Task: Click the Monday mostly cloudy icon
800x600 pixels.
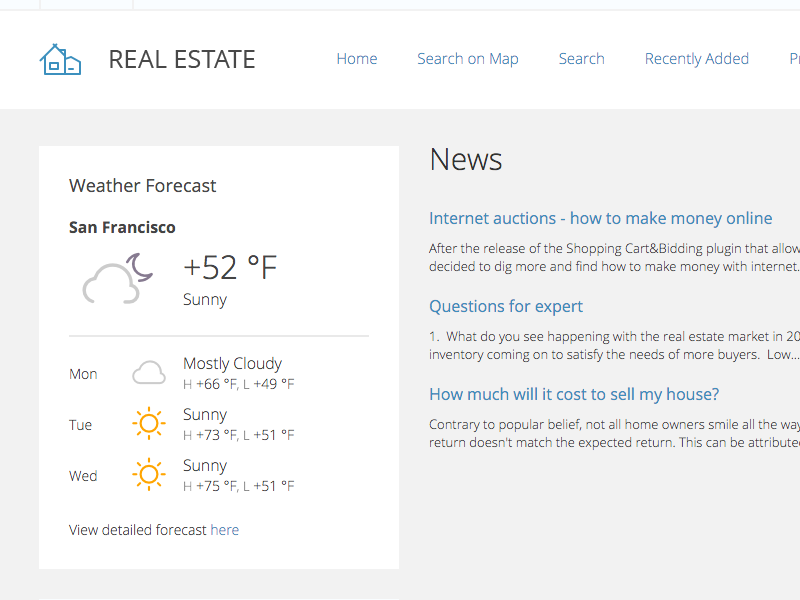Action: click(x=148, y=373)
